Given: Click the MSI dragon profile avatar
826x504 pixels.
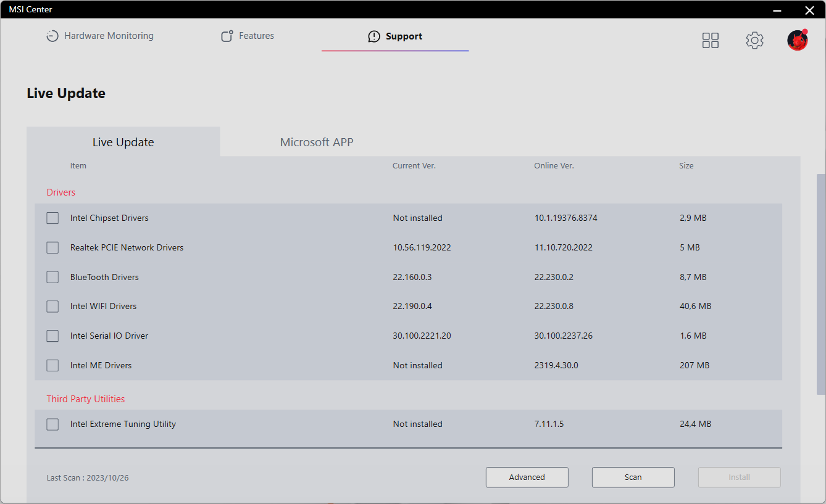Looking at the screenshot, I should tap(798, 40).
